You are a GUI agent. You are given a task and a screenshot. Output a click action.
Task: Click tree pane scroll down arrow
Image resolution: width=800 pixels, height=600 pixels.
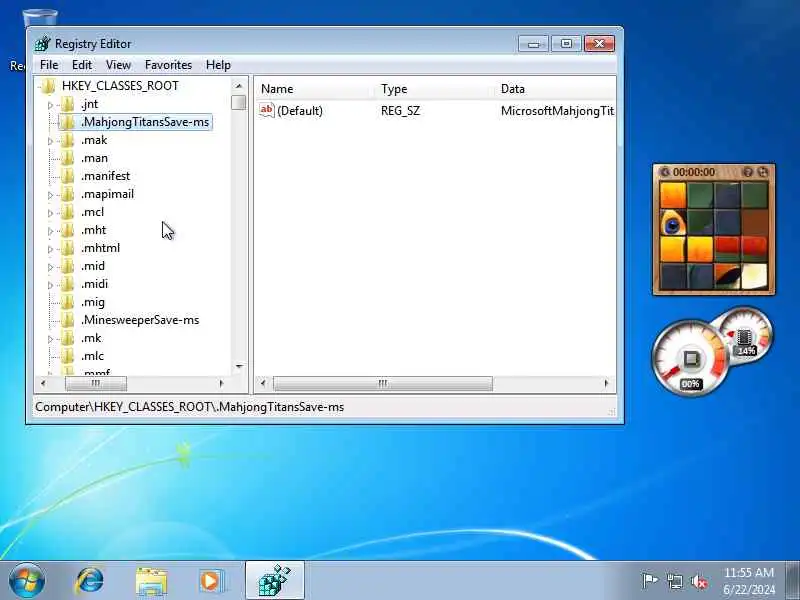239,366
